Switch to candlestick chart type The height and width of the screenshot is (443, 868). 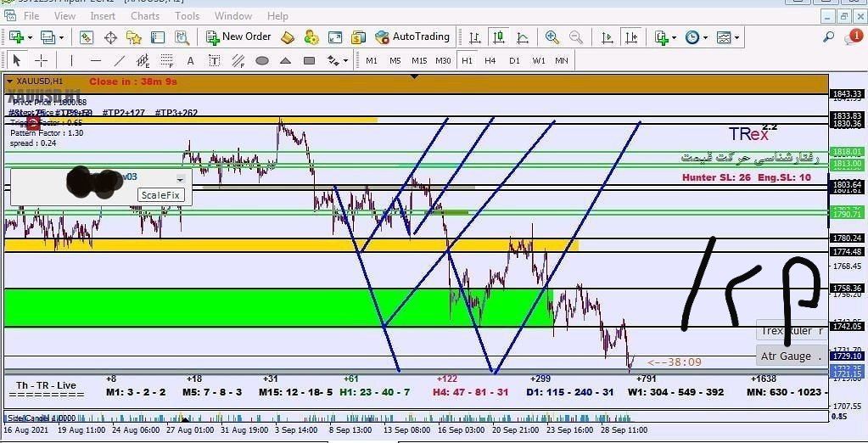498,37
